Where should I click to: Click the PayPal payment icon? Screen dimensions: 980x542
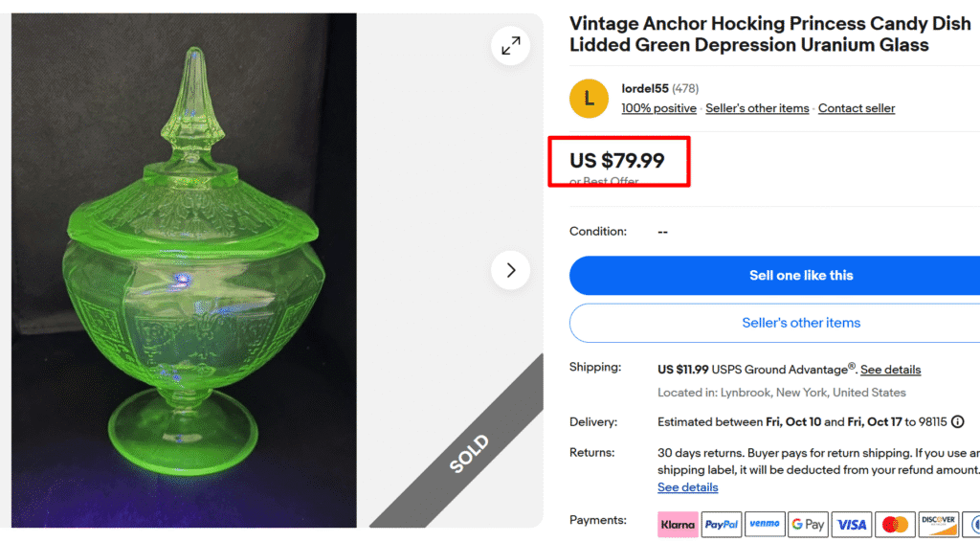[x=722, y=524]
